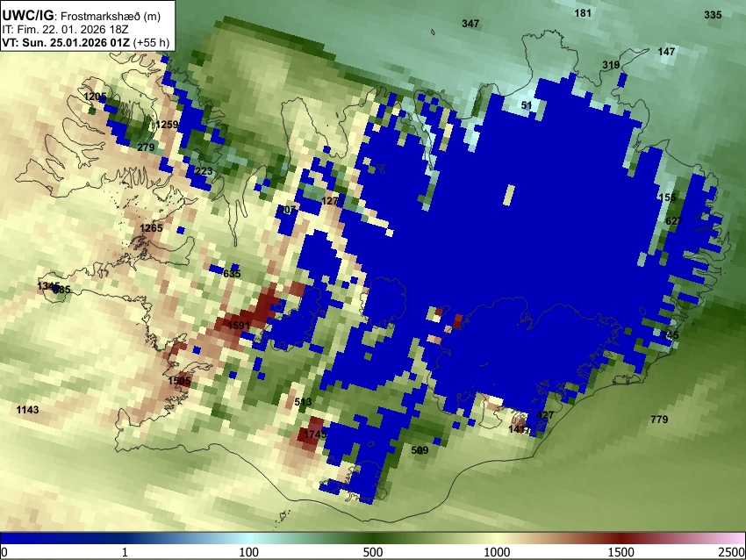The width and height of the screenshot is (746, 560).
Task: Click the map value 181
Action: (583, 13)
